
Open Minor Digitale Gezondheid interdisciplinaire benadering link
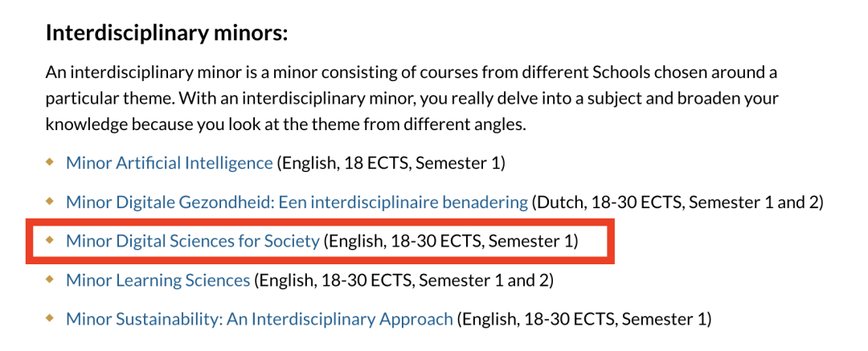pos(297,202)
